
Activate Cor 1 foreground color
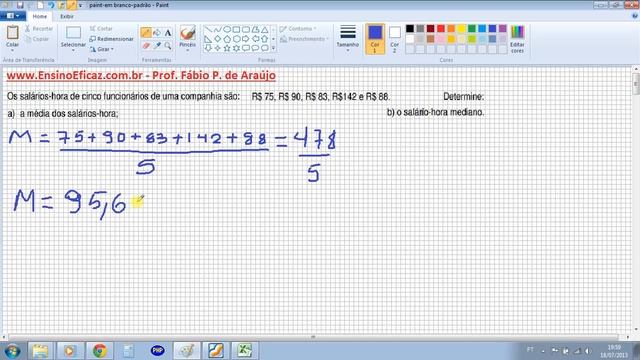point(375,39)
